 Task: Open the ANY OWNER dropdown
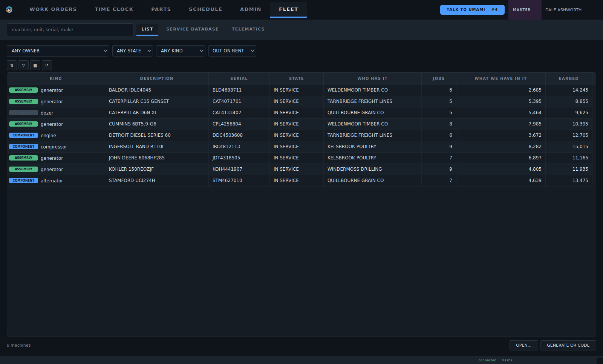click(58, 51)
